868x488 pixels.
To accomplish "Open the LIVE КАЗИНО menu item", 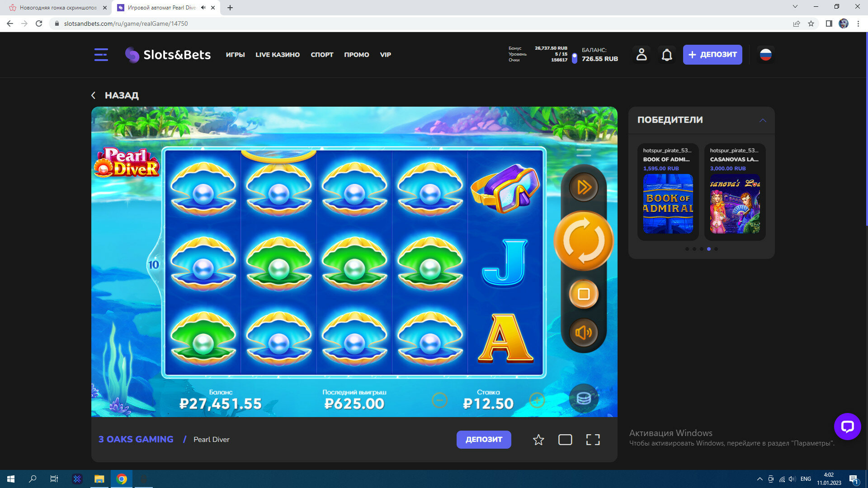I will (x=277, y=55).
